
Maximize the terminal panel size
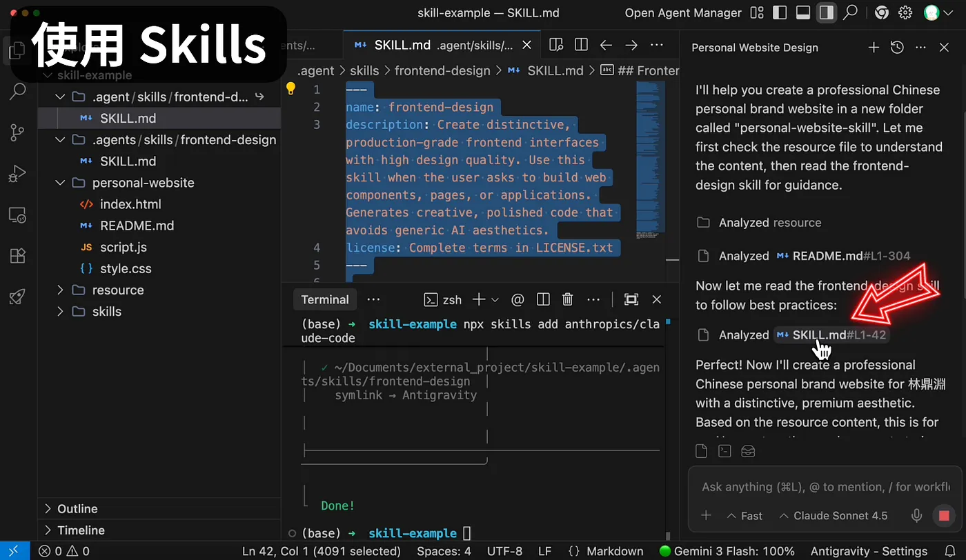pyautogui.click(x=631, y=299)
